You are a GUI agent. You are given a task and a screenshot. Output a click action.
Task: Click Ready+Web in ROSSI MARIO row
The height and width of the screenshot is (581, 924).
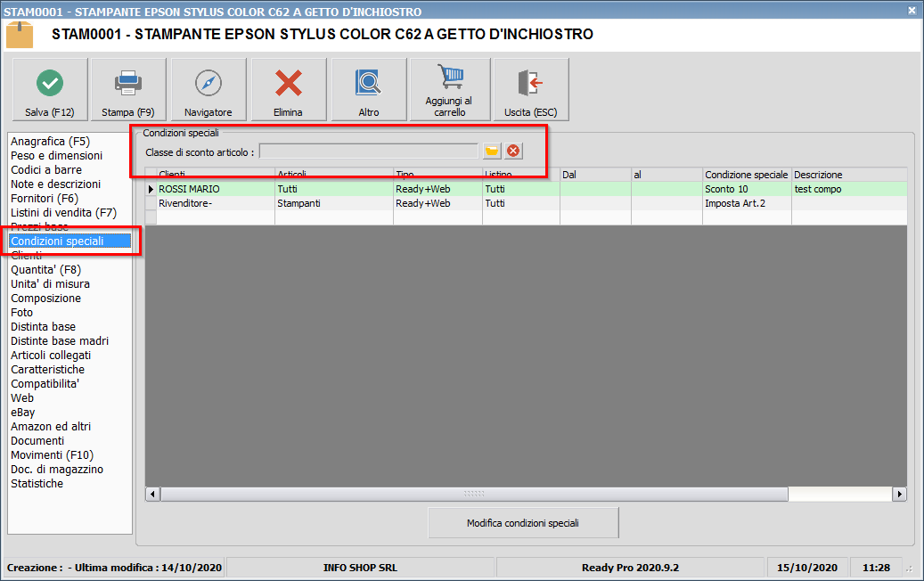click(437, 189)
